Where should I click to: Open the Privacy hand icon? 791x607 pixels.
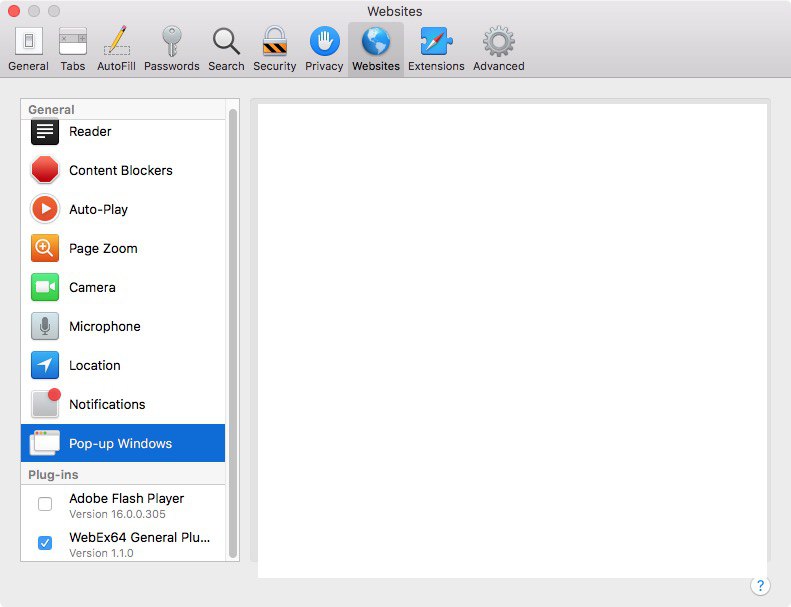324,41
